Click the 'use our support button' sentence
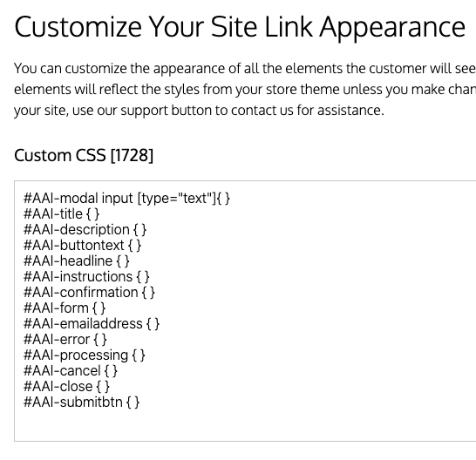Image resolution: width=476 pixels, height=460 pixels. tap(199, 111)
